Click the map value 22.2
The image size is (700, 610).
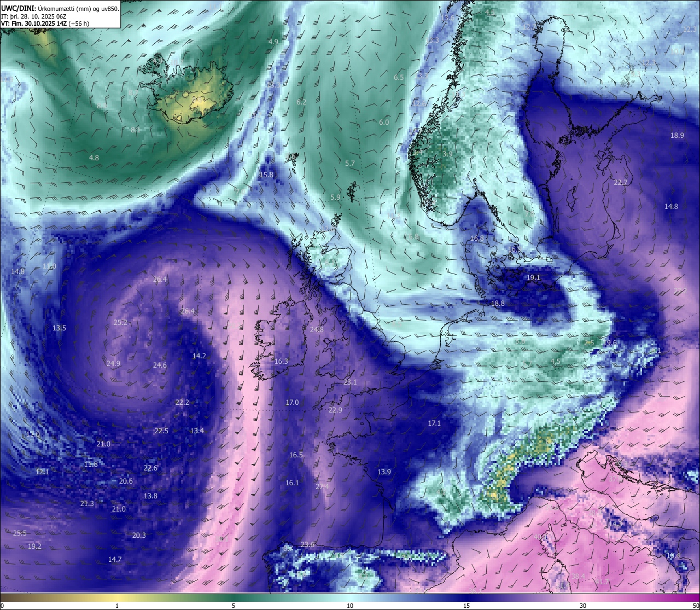(x=182, y=402)
